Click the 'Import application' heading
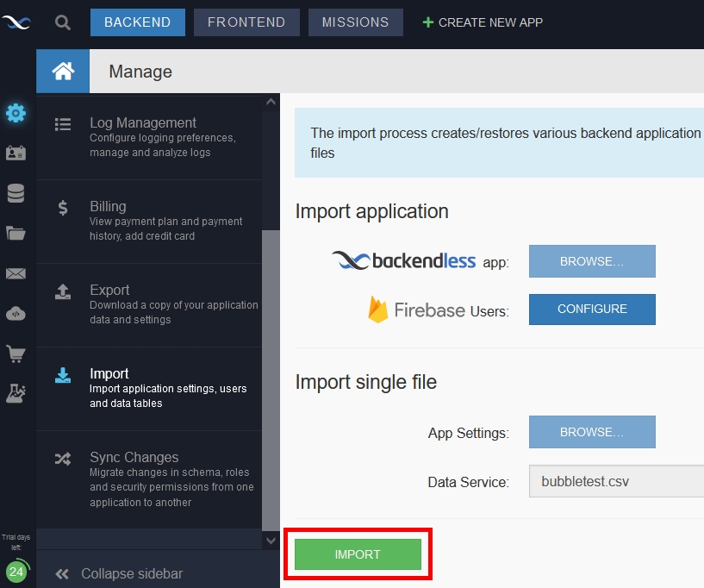This screenshot has height=588, width=704. pos(371,211)
